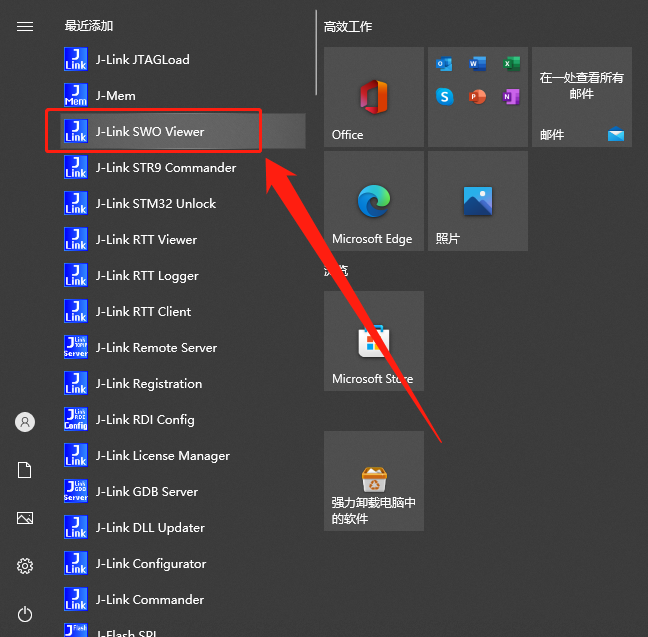Launch J-Link License Manager
The width and height of the screenshot is (648, 637).
pyautogui.click(x=183, y=455)
